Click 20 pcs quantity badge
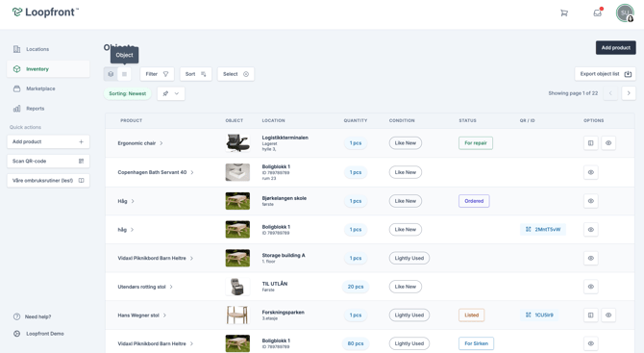The height and width of the screenshot is (353, 644). point(356,287)
